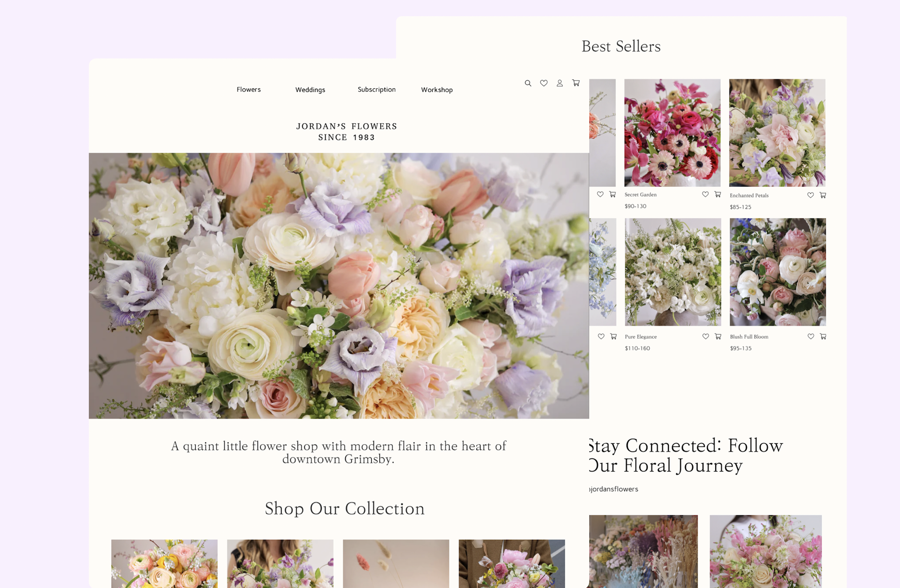
Task: Favorite Pure Elegance with heart icon
Action: pos(706,336)
